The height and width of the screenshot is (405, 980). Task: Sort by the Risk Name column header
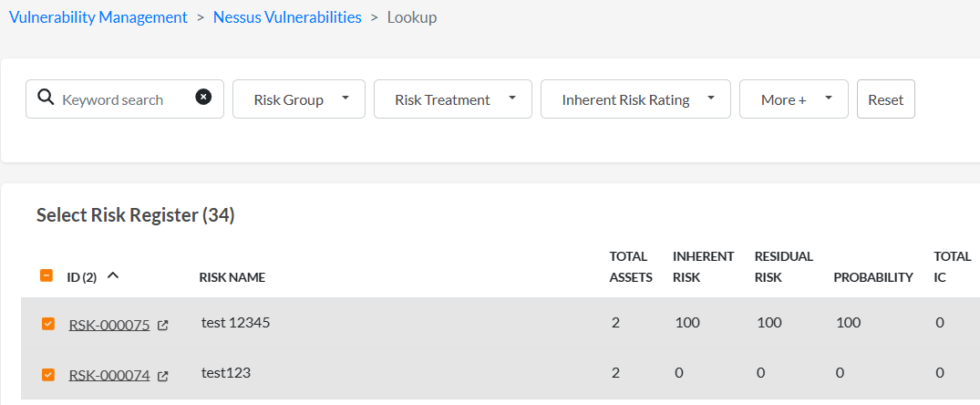(232, 277)
